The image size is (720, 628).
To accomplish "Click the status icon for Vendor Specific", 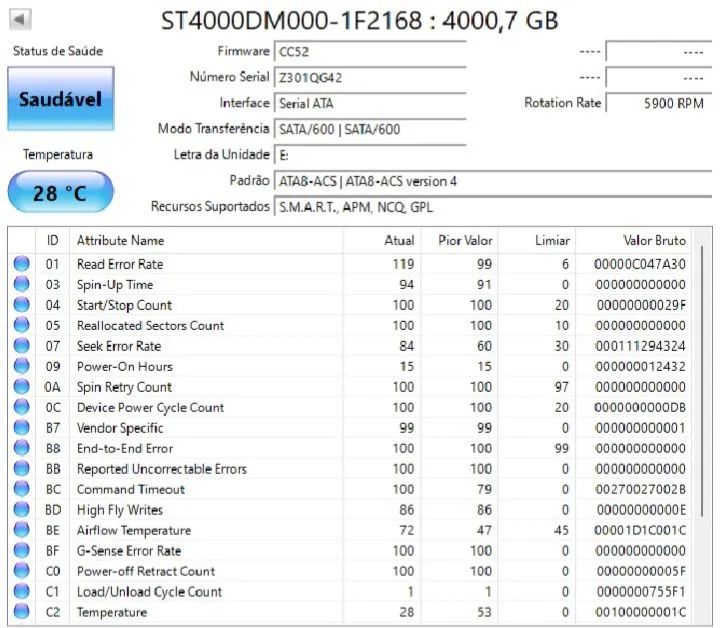I will click(22, 427).
